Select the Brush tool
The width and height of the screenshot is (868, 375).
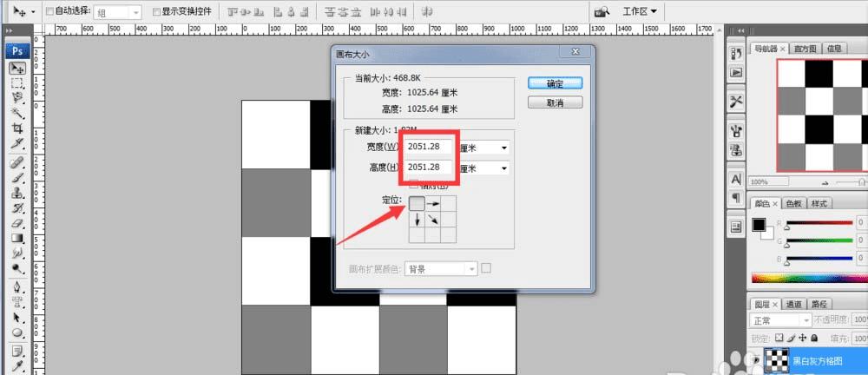pyautogui.click(x=17, y=178)
